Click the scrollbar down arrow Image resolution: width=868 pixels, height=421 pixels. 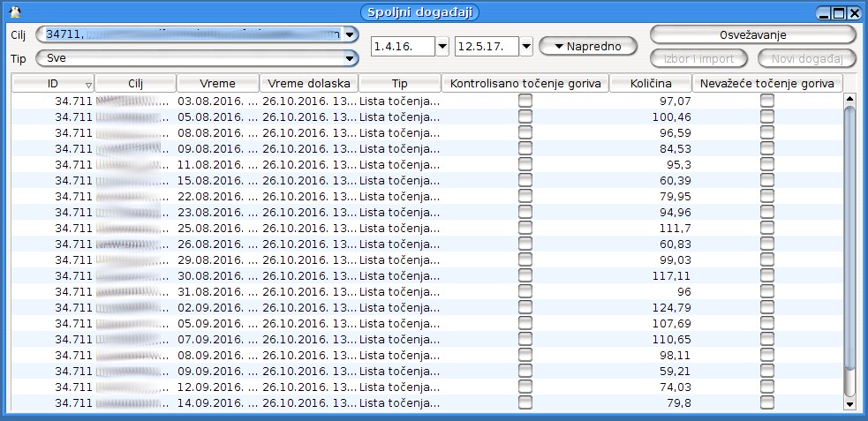coord(850,403)
